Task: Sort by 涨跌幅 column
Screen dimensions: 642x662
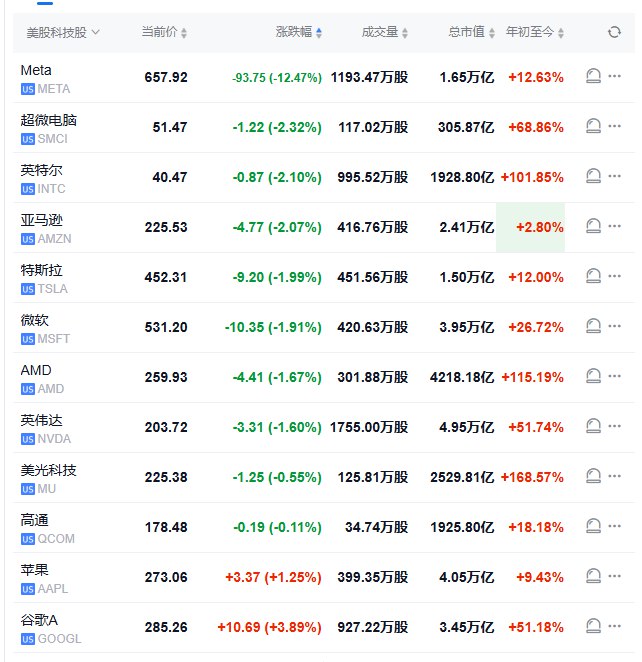Action: tap(299, 32)
